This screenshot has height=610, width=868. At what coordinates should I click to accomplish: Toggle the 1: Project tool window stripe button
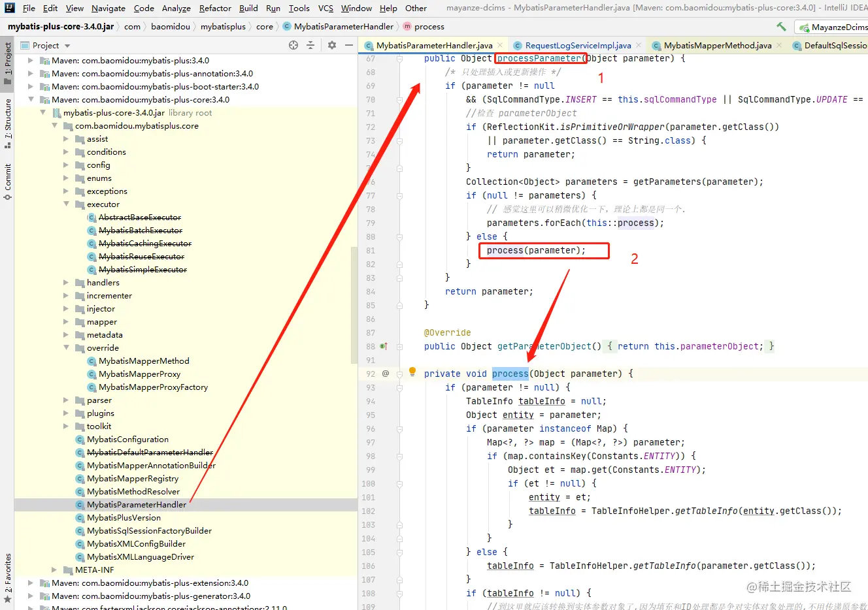click(x=8, y=63)
